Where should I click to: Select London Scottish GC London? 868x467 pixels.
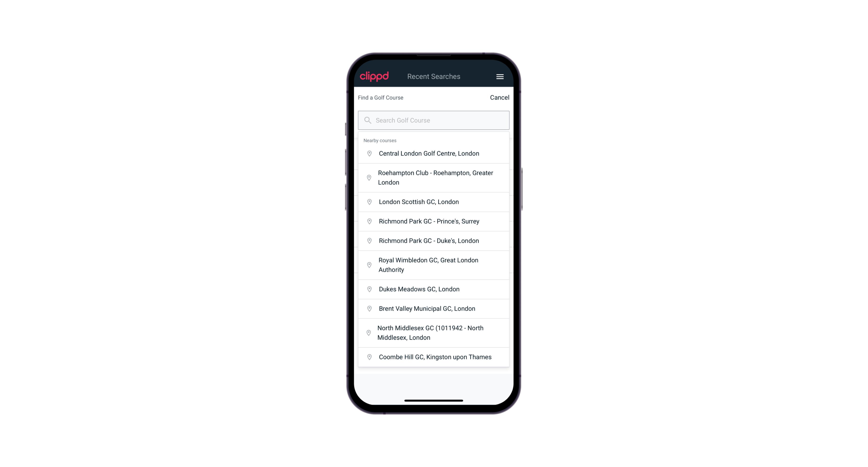[434, 202]
